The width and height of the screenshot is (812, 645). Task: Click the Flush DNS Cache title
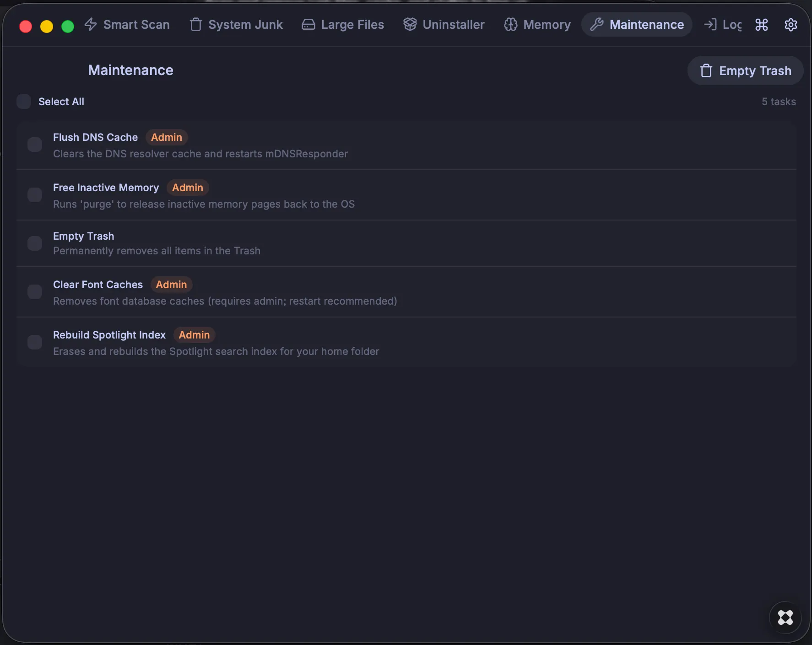click(95, 137)
